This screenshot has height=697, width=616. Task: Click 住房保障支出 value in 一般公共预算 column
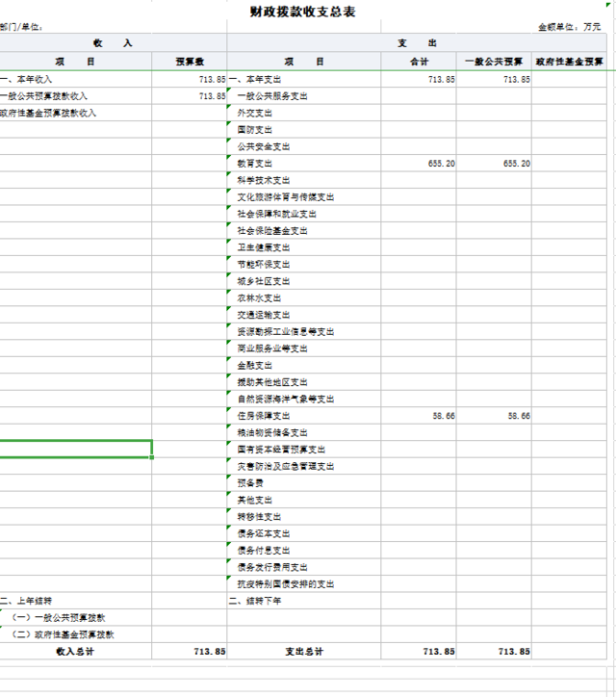(x=494, y=416)
